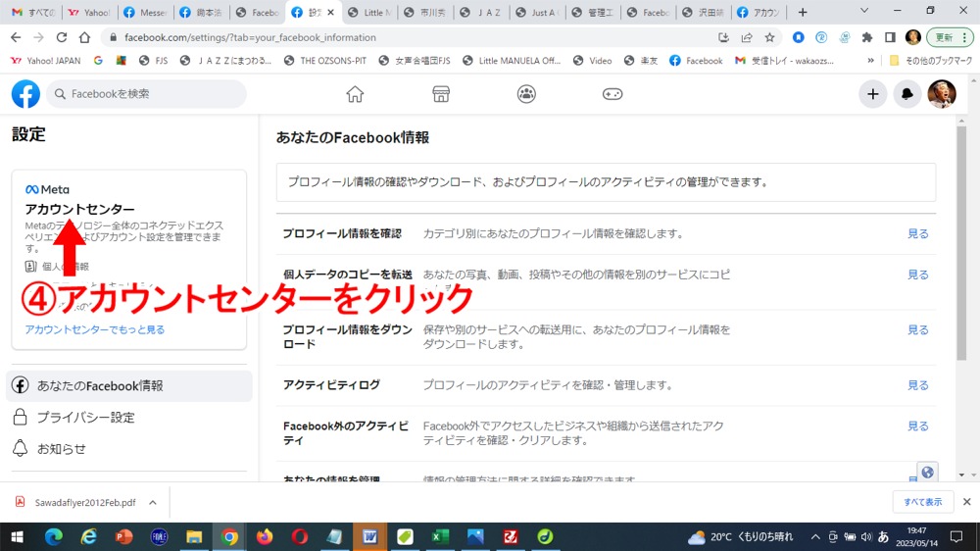Open the Windows Start menu
The width and height of the screenshot is (980, 551).
(x=17, y=536)
